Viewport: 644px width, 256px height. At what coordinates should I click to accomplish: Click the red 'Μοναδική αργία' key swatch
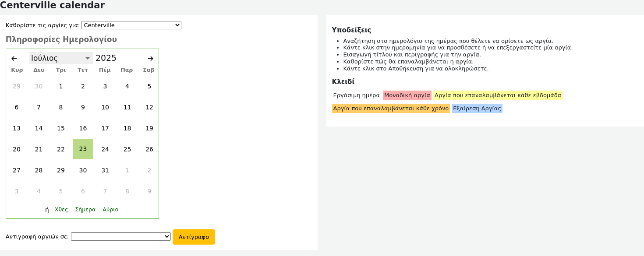coord(407,95)
